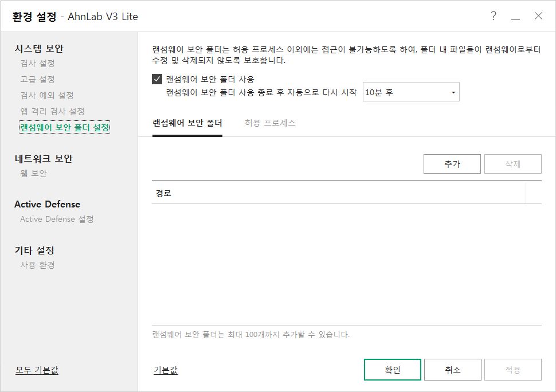Open help with the question mark icon
This screenshot has width=556, height=392.
pyautogui.click(x=494, y=16)
